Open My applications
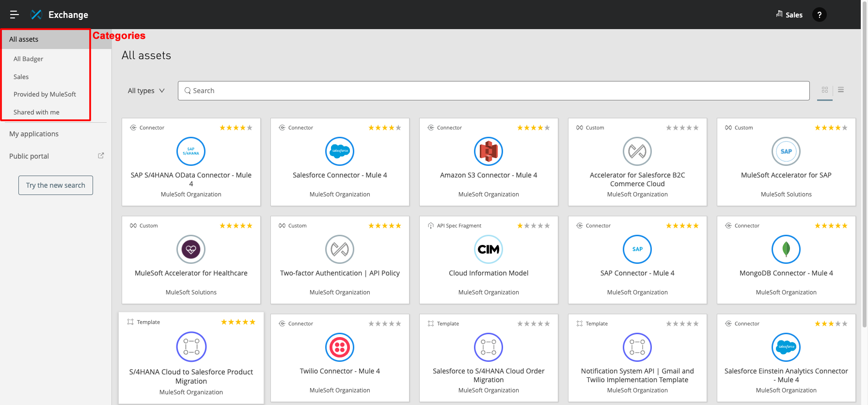The height and width of the screenshot is (405, 868). point(34,134)
